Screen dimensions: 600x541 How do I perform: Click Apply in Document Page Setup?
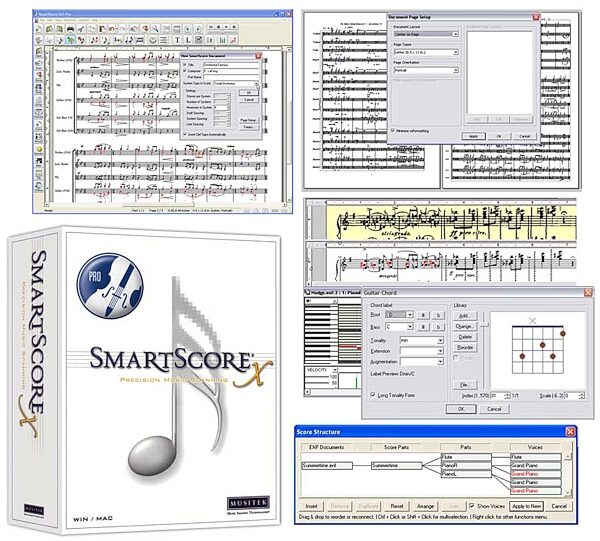coord(473,136)
